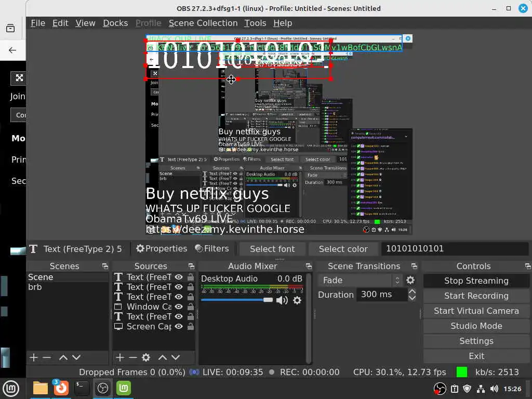Screen dimensions: 532x399
Task: Pop out the Scenes dock
Action: (x=105, y=267)
